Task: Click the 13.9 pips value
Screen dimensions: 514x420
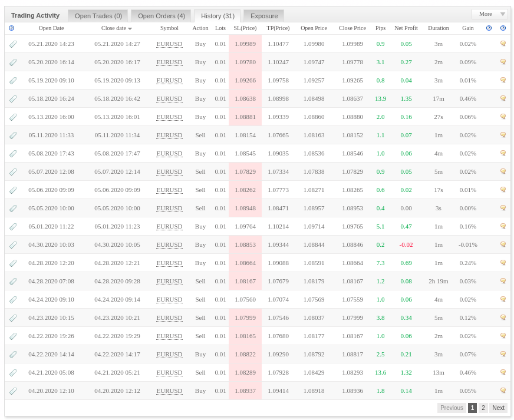Action: 380,99
